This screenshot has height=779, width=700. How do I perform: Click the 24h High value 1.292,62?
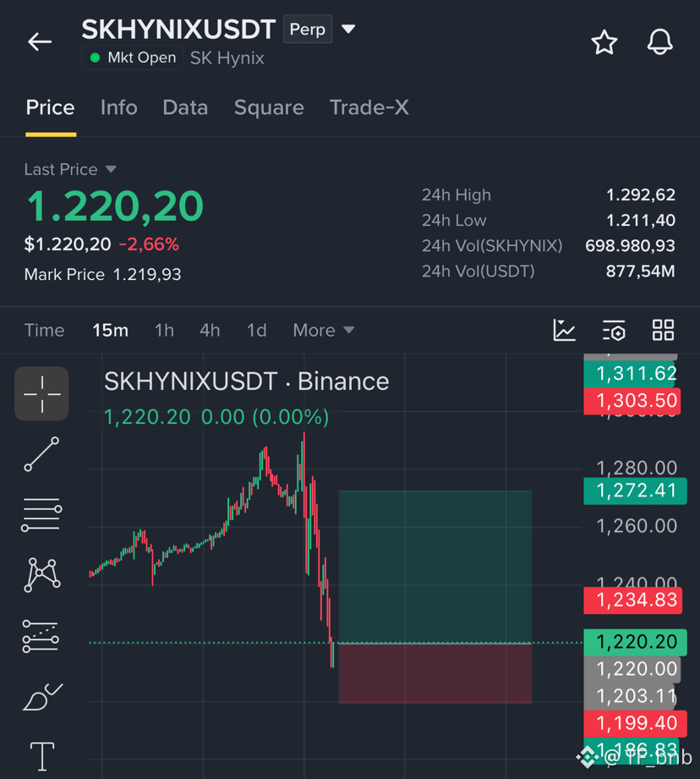pos(641,195)
